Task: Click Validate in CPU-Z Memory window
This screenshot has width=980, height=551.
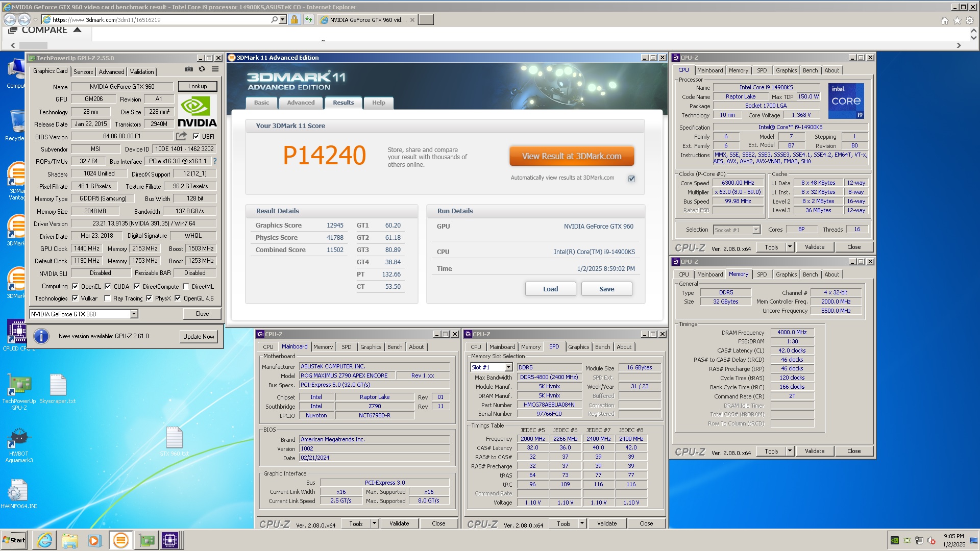Action: pyautogui.click(x=815, y=451)
